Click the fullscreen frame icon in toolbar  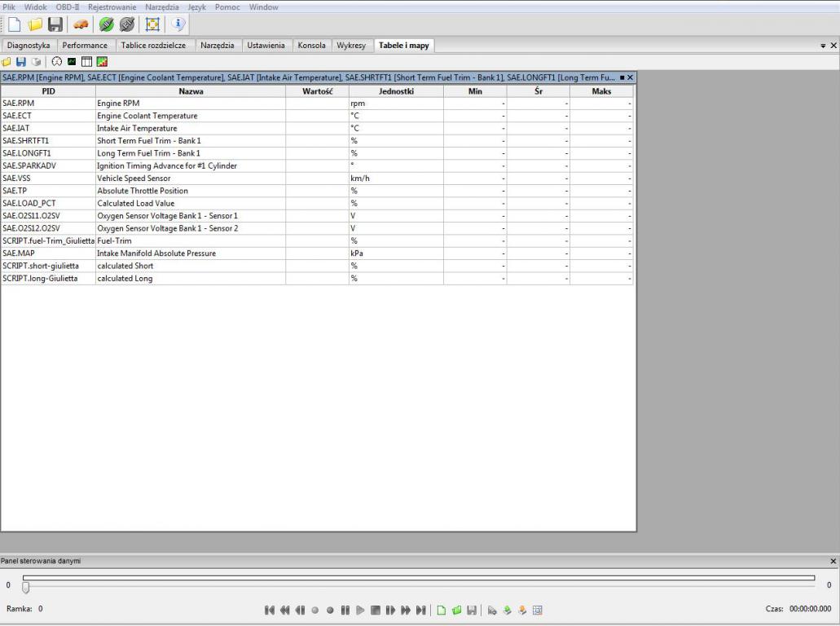(152, 25)
